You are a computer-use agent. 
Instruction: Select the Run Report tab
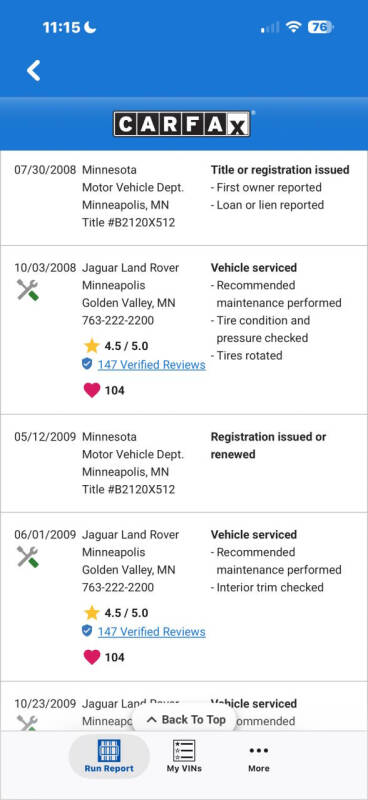click(109, 756)
